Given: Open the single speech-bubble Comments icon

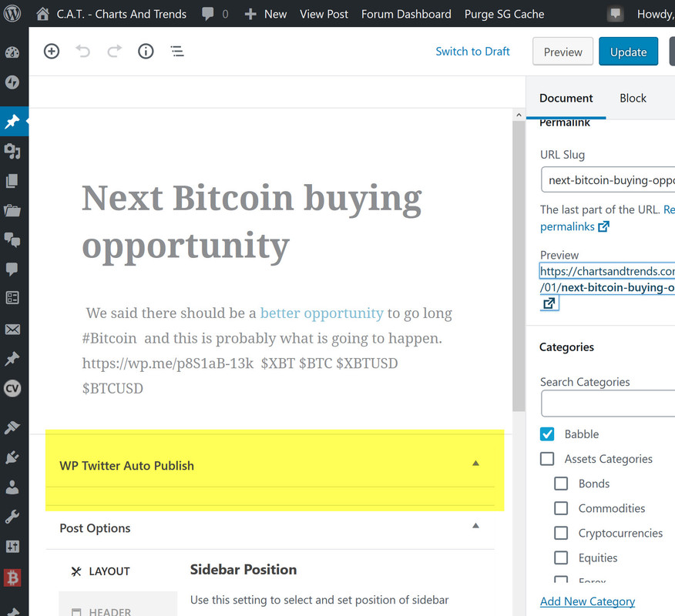Looking at the screenshot, I should click(x=12, y=269).
